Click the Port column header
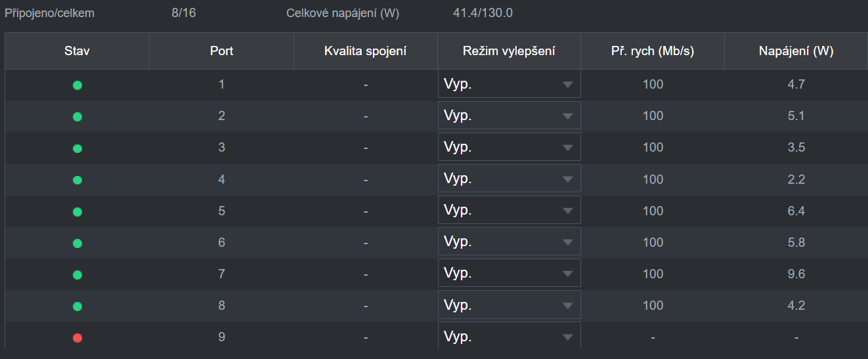This screenshot has height=359, width=868. (x=221, y=51)
